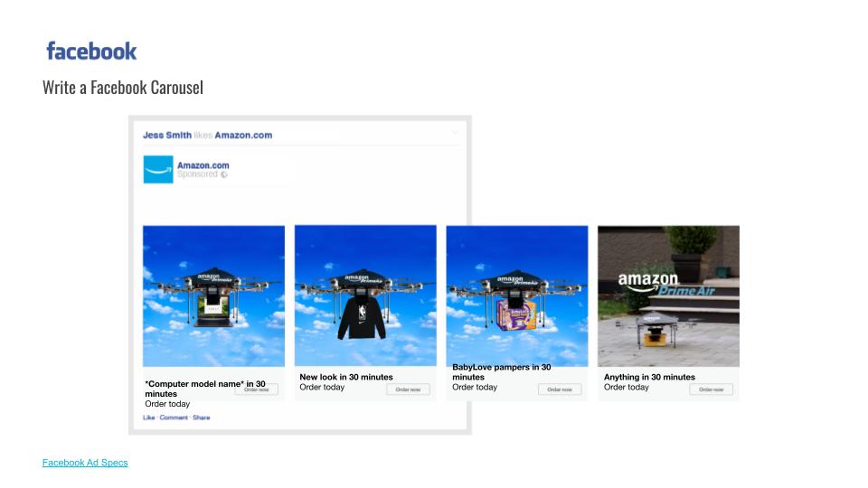Click Amazon.com page name beside logo
Screen dimensions: 868x488
pos(203,164)
